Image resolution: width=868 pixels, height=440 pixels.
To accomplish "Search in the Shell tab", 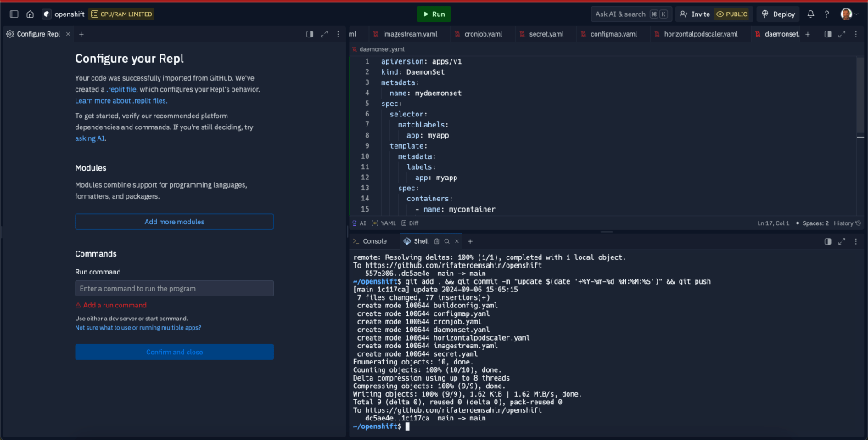I will (447, 241).
